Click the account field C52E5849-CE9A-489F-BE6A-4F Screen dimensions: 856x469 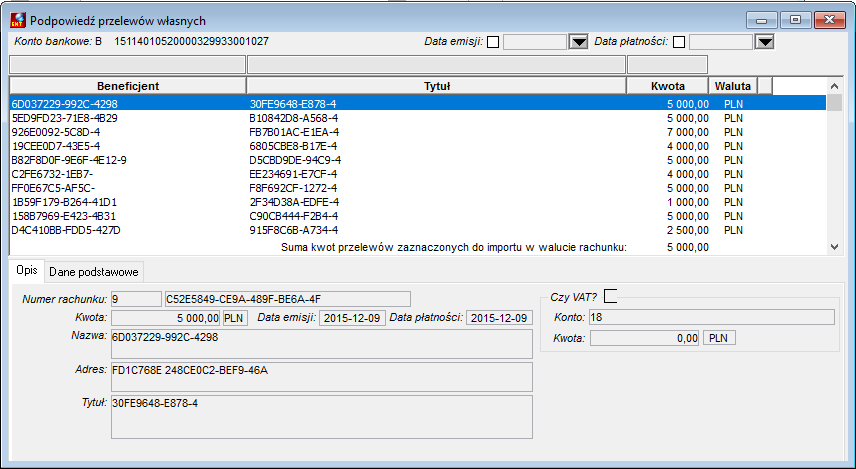288,299
